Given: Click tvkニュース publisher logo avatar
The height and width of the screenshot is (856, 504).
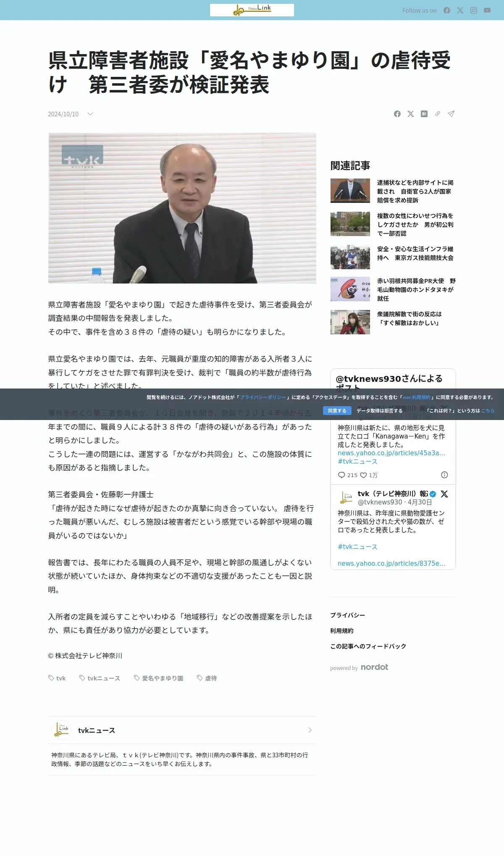Looking at the screenshot, I should (x=61, y=730).
